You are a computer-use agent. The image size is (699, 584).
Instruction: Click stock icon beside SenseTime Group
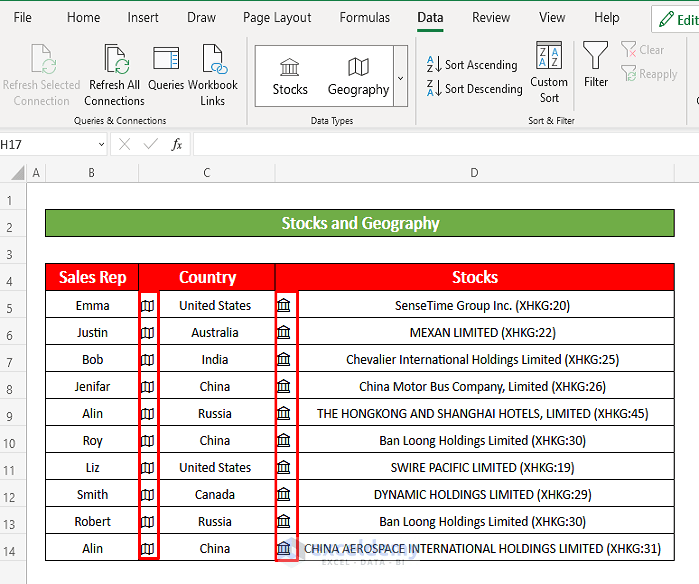coord(284,305)
